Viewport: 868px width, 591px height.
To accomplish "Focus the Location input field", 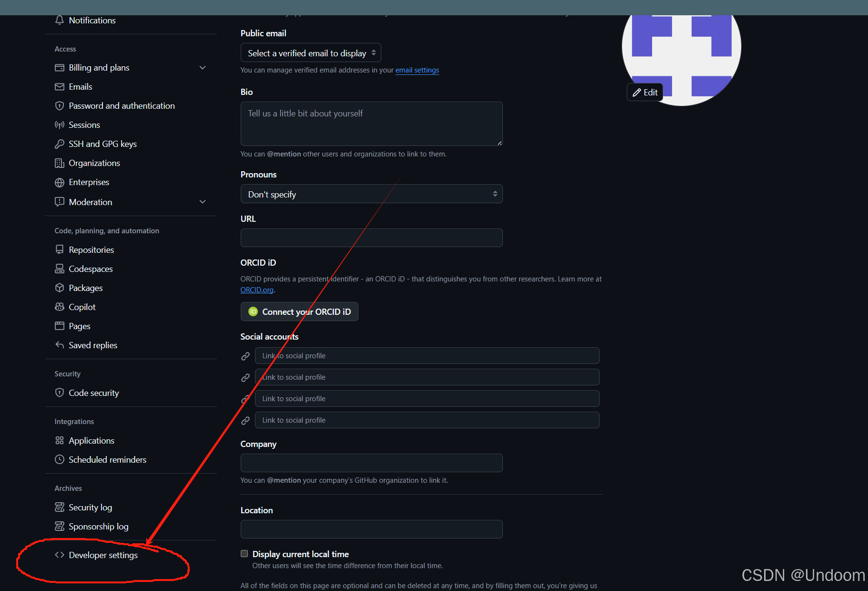I will coord(371,529).
